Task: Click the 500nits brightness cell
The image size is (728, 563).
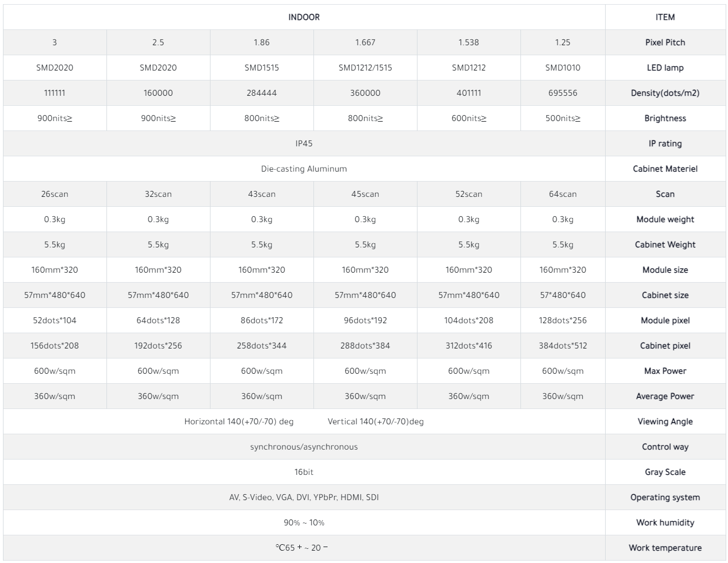Action: tap(563, 118)
